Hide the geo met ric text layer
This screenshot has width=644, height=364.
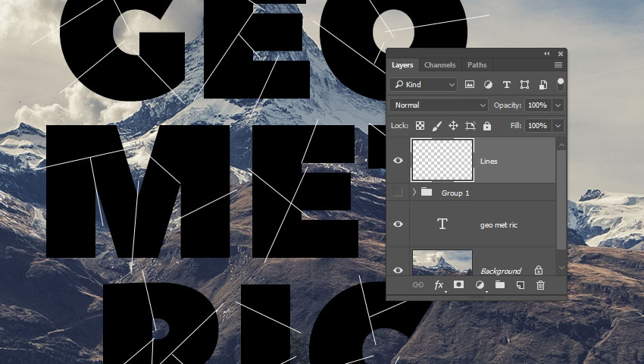pyautogui.click(x=398, y=224)
